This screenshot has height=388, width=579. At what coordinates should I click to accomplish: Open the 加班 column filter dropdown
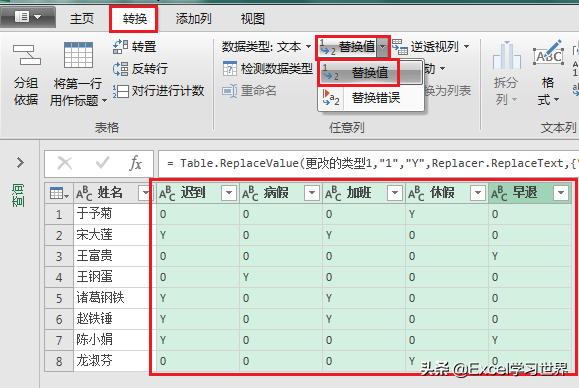pyautogui.click(x=395, y=193)
